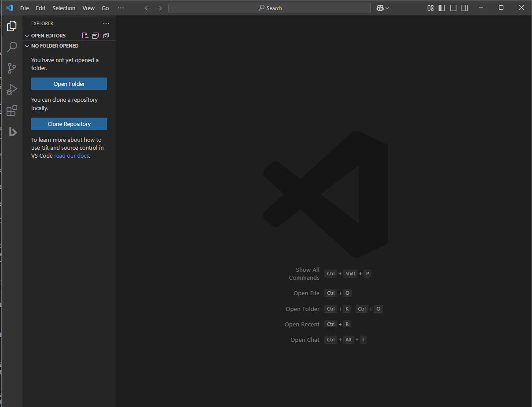
Task: Collapse the No Folder Opened section
Action: [27, 46]
